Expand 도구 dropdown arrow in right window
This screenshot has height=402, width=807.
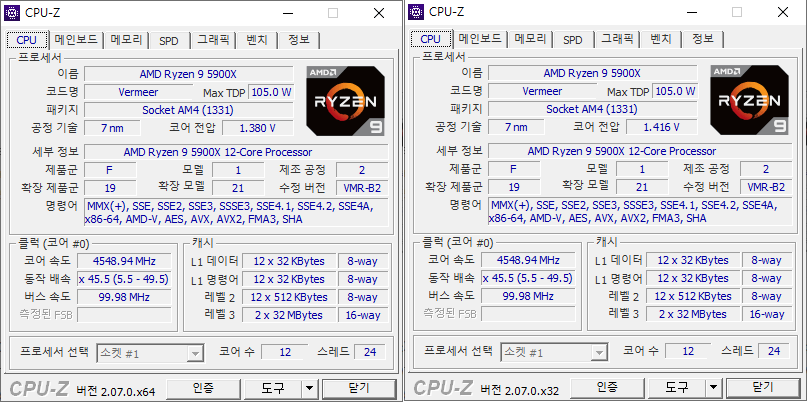[x=713, y=388]
